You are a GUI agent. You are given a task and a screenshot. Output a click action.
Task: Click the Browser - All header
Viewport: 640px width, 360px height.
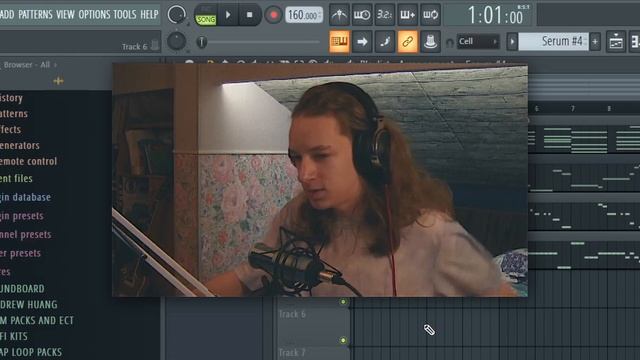(27, 64)
